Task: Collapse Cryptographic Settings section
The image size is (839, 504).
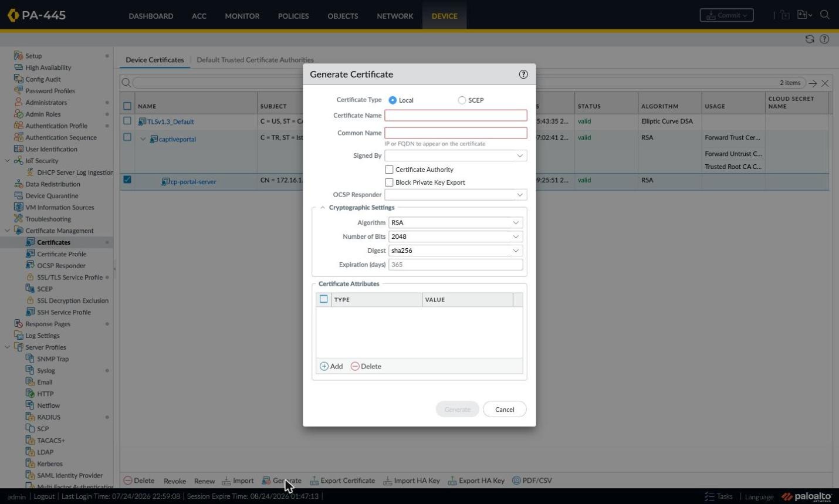Action: 323,208
